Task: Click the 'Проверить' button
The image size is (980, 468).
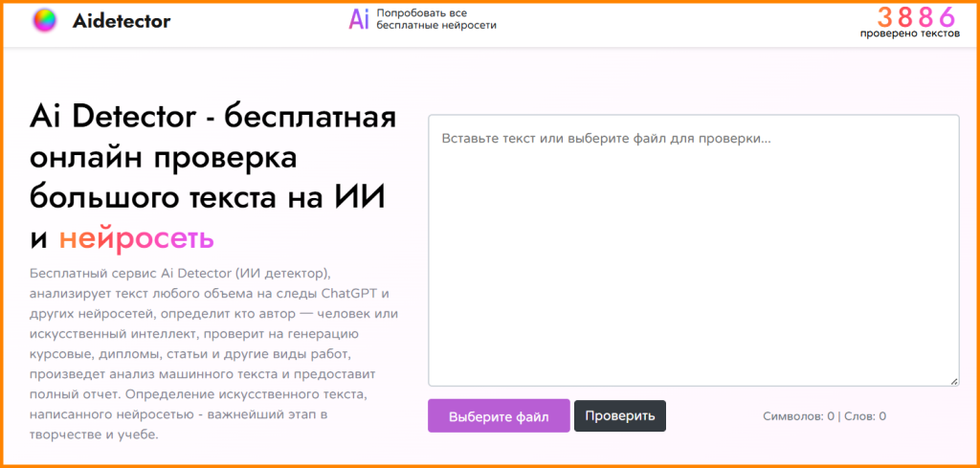Action: pos(620,416)
